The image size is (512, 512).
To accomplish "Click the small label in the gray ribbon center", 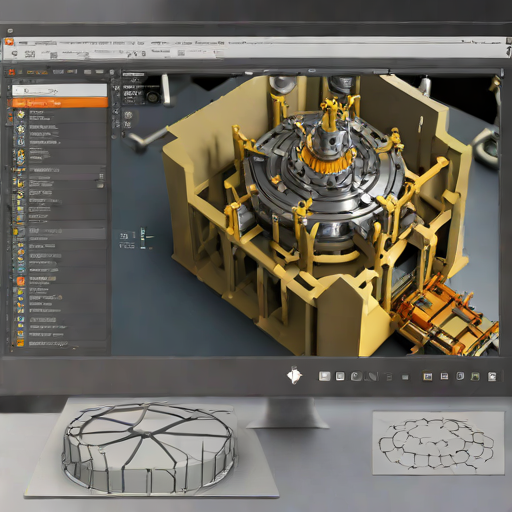I will 161,51.
